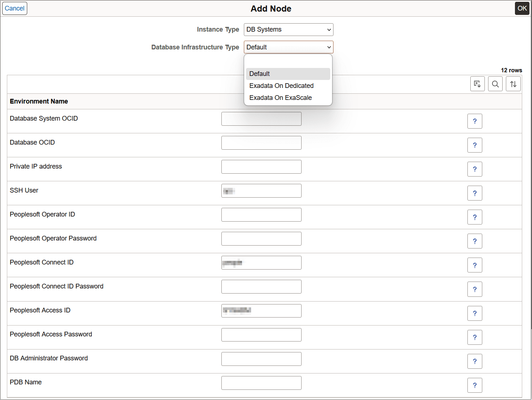Open help for Database System OCID
The width and height of the screenshot is (532, 400).
475,121
